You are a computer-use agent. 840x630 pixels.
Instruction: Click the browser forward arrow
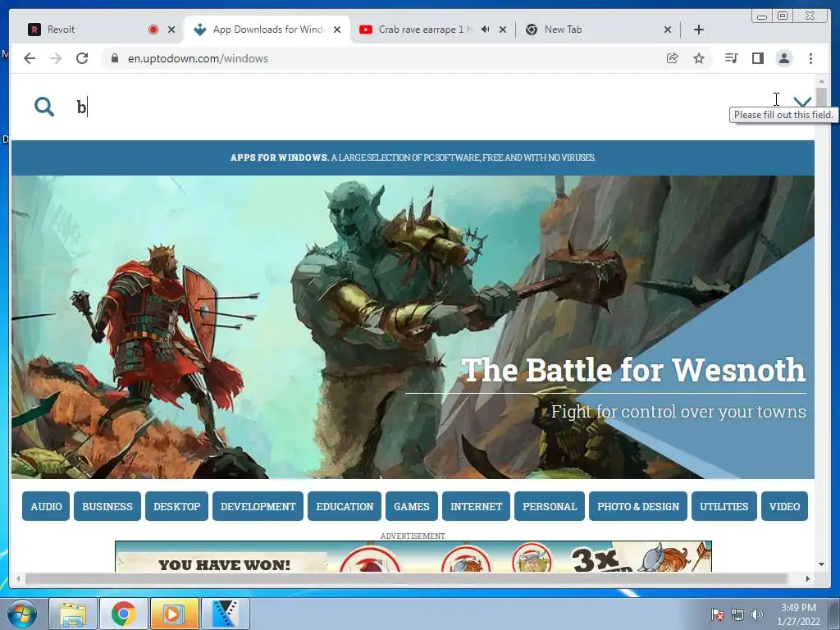(x=56, y=58)
